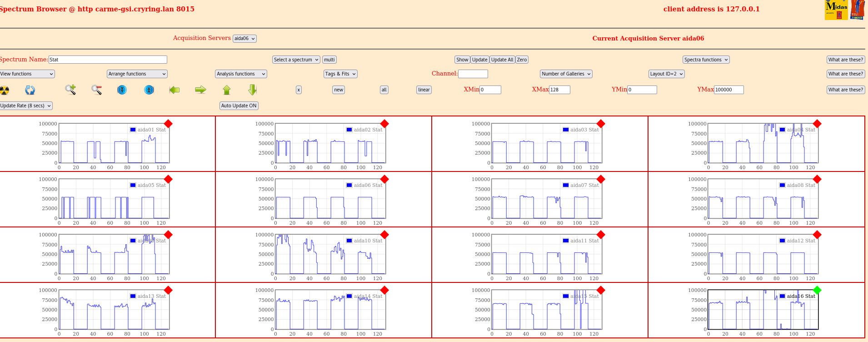Toggle the Auto Update ON button
This screenshot has height=342, width=868.
pos(239,106)
